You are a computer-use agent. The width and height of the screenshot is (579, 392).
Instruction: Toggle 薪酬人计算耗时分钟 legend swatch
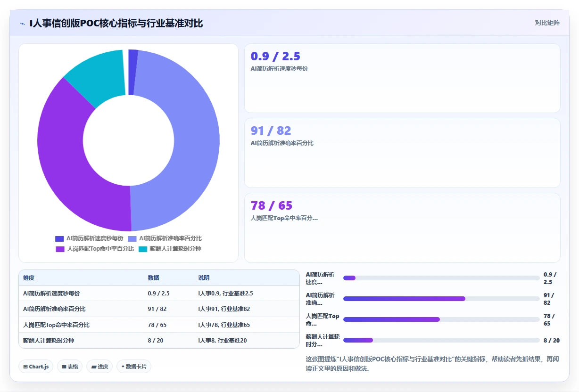coord(143,249)
